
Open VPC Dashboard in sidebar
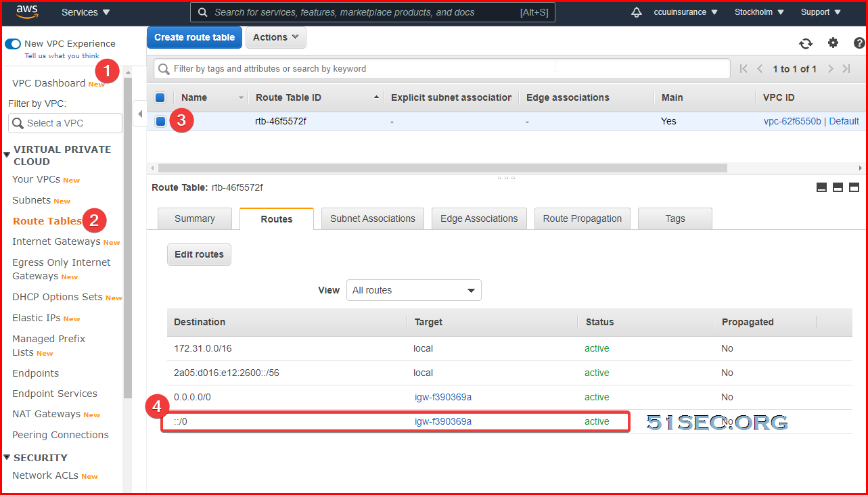(49, 83)
